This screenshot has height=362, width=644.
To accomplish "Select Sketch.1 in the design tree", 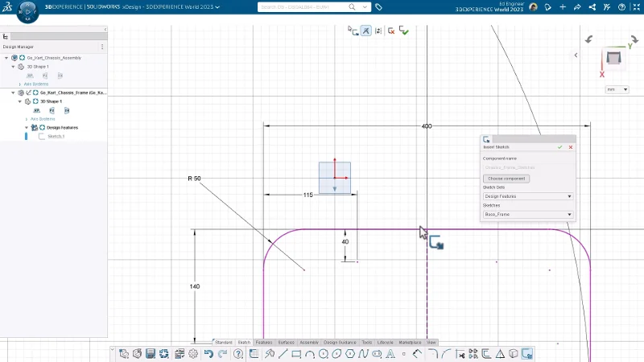I will 56,136.
